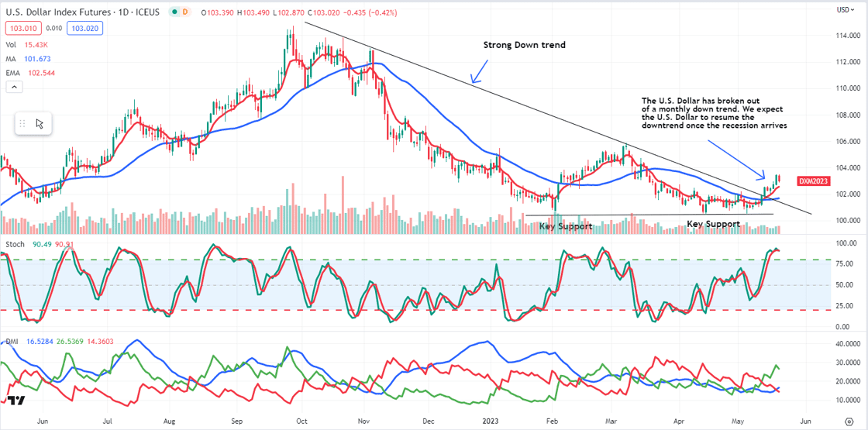868x430 pixels.
Task: Click the Nov label on time axis
Action: [363, 420]
